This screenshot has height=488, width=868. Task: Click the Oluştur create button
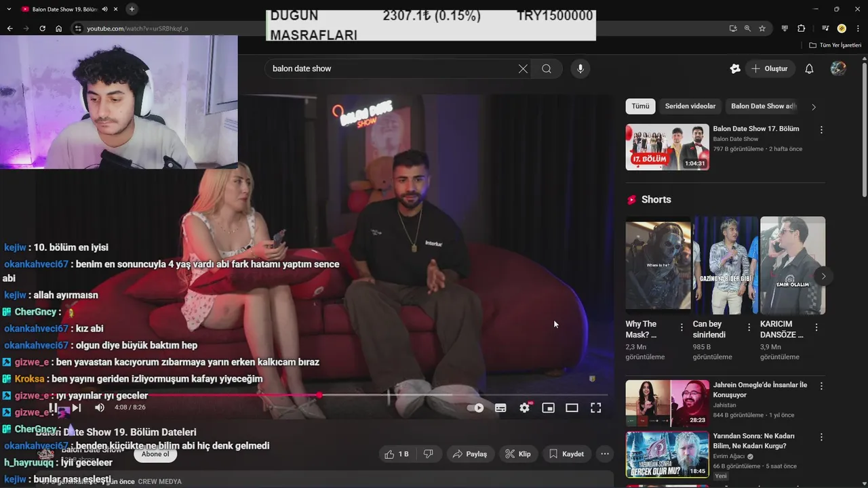769,68
